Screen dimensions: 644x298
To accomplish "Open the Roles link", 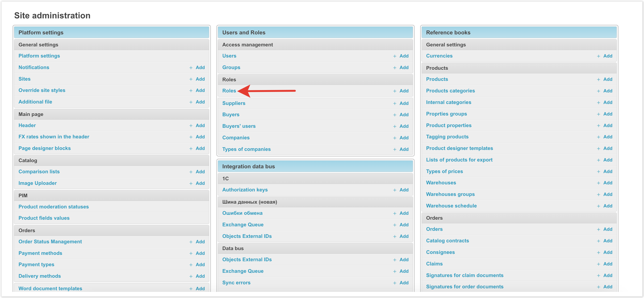I will [x=229, y=91].
